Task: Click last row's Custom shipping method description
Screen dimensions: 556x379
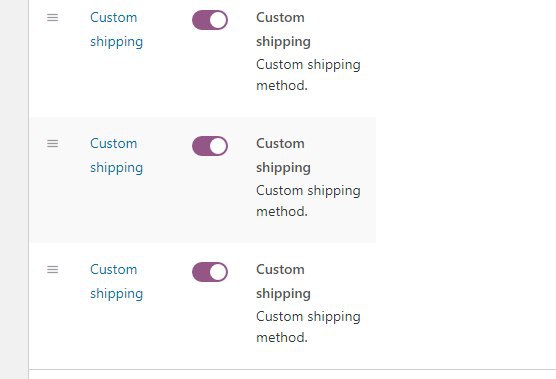Action: (x=308, y=327)
